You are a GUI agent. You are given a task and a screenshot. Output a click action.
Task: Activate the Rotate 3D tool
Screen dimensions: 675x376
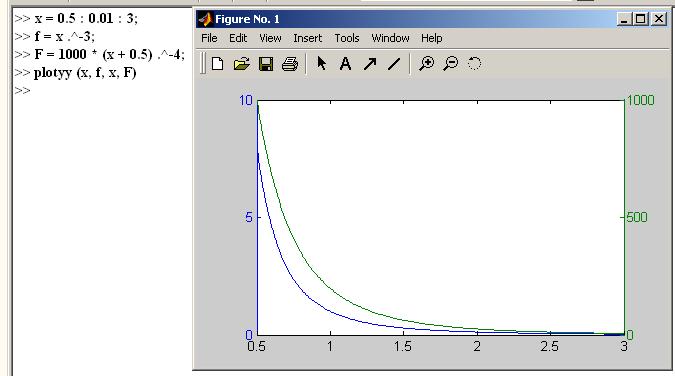pos(474,64)
